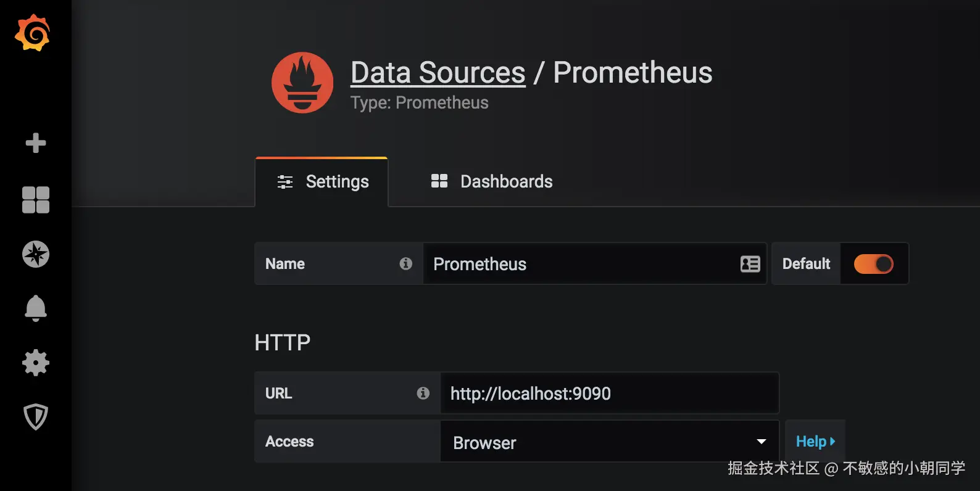
Task: Click the Name input containing Prometheus
Action: [580, 264]
